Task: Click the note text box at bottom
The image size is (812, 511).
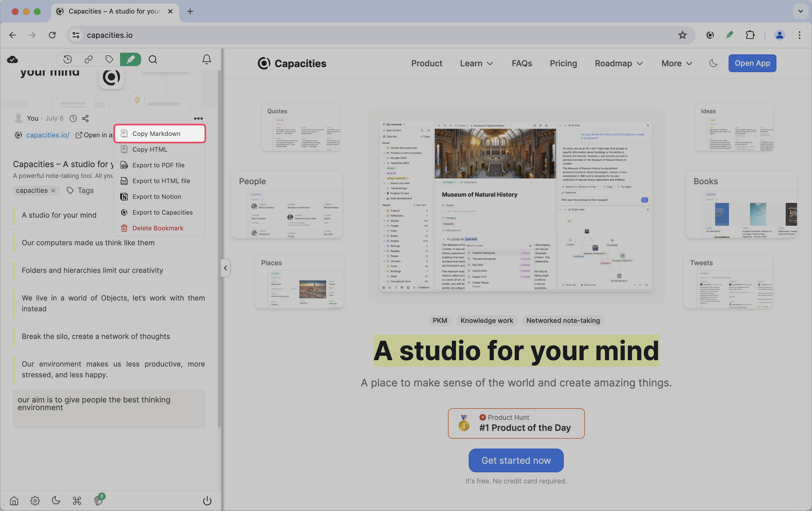Action: (109, 409)
